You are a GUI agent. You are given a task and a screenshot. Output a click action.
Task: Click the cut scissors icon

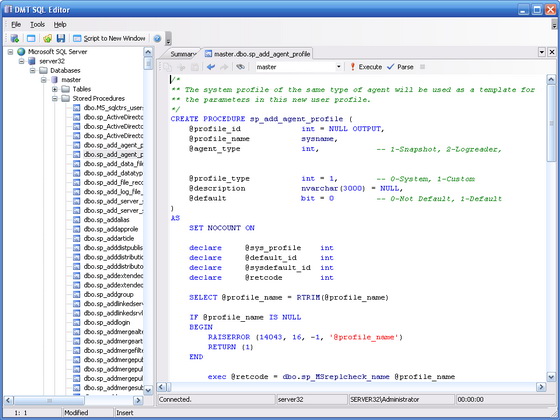pyautogui.click(x=181, y=67)
